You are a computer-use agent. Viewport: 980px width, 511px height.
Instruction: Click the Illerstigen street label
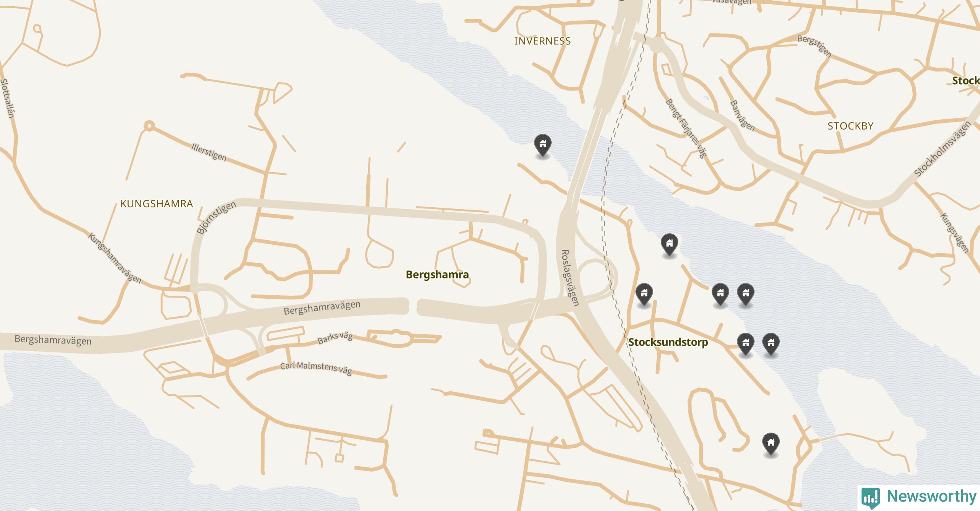tap(209, 152)
